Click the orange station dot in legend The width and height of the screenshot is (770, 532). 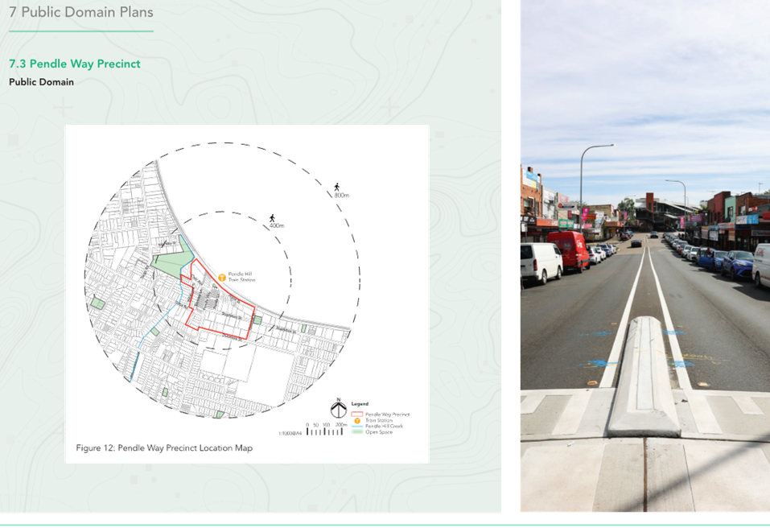point(356,420)
